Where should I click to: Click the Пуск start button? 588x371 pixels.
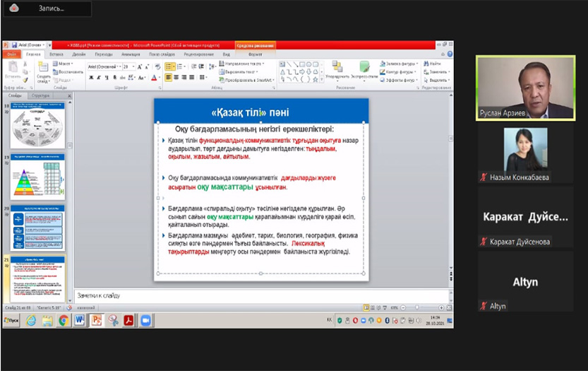point(11,320)
